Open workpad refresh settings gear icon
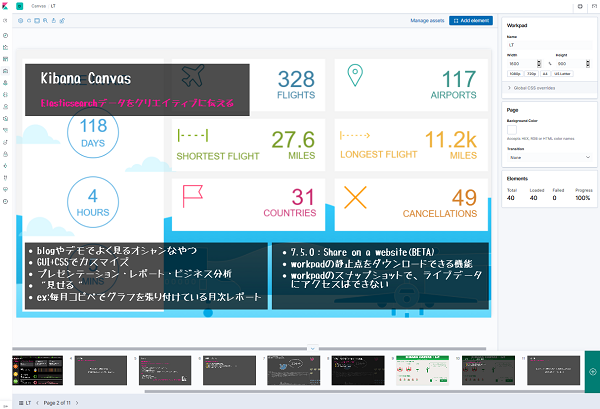This screenshot has height=409, width=600. tap(21, 21)
